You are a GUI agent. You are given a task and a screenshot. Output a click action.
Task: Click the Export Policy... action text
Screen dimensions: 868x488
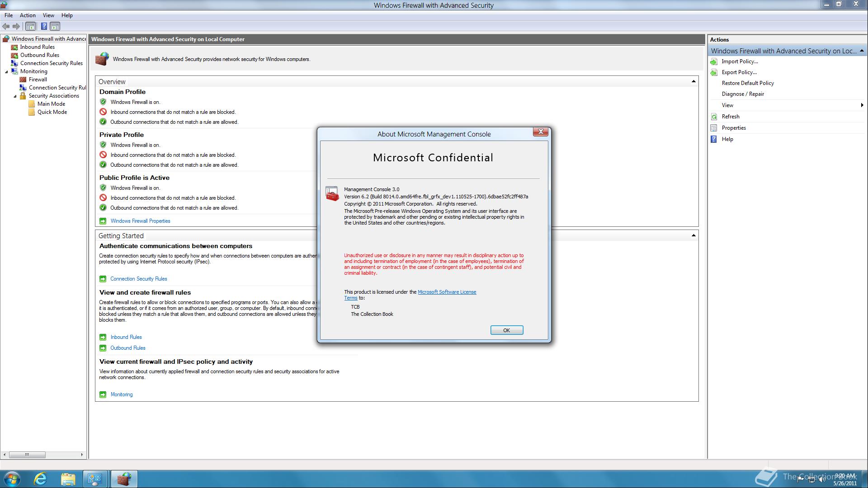point(739,72)
